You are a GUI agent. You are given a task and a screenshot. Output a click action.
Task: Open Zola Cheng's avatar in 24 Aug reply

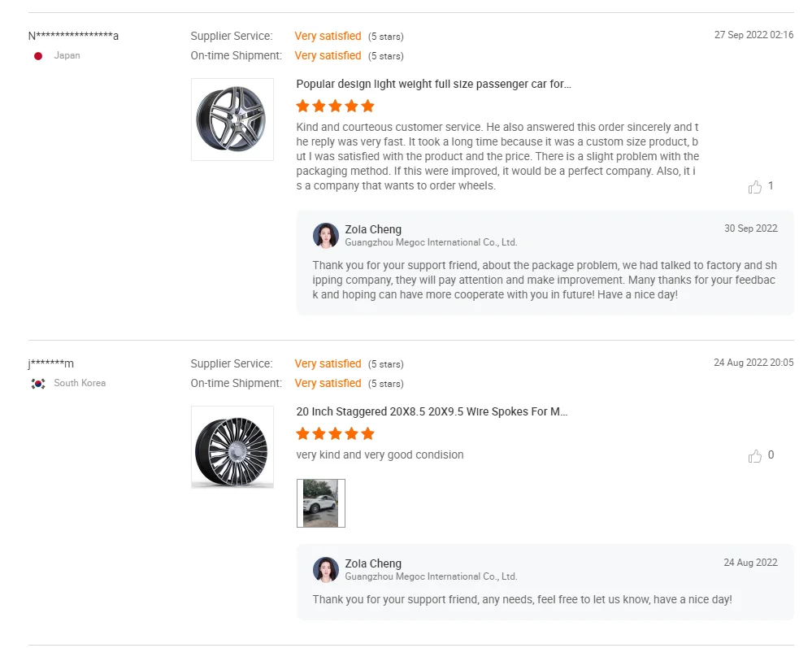point(326,570)
